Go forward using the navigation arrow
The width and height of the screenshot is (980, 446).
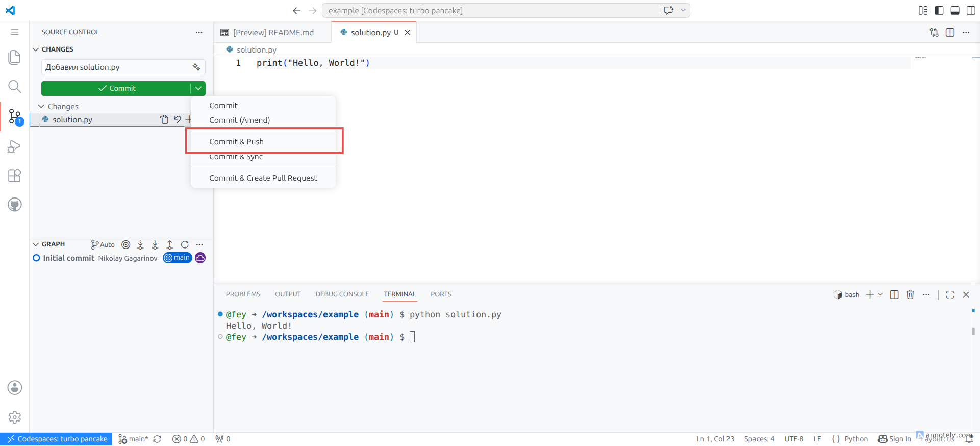[313, 10]
